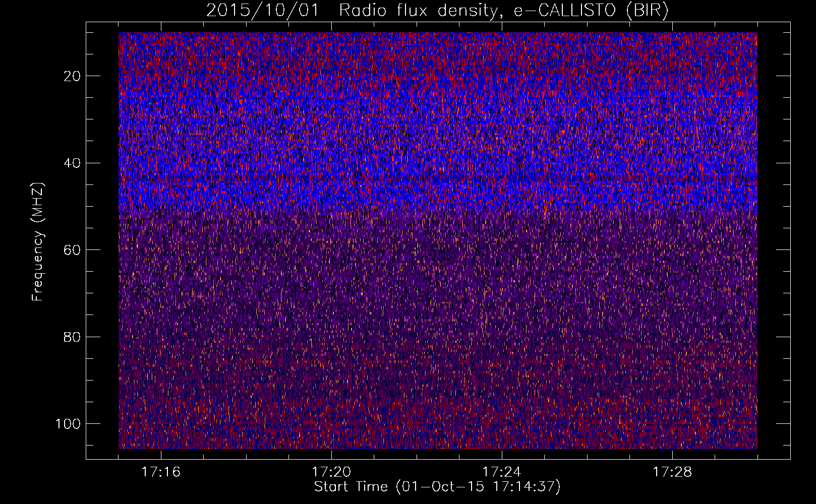Click the 17:24 time tick label
The width and height of the screenshot is (816, 504).
click(x=502, y=472)
